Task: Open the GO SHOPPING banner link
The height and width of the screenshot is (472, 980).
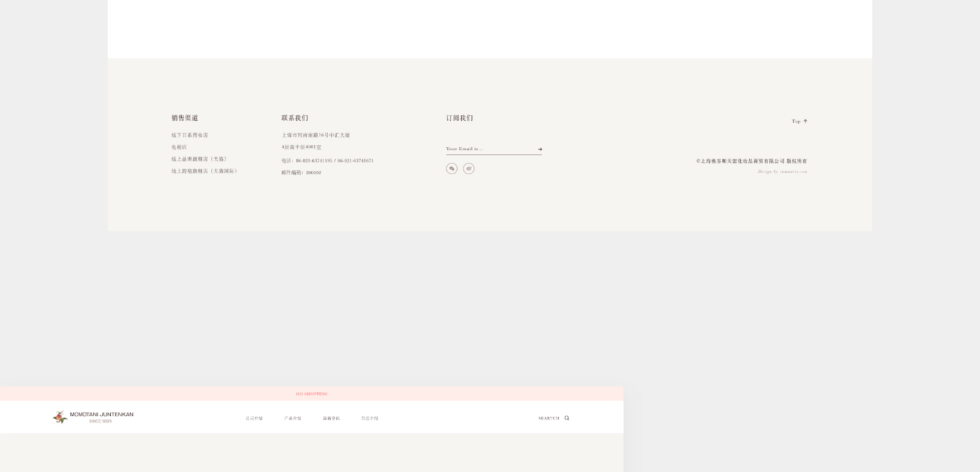Action: click(312, 394)
